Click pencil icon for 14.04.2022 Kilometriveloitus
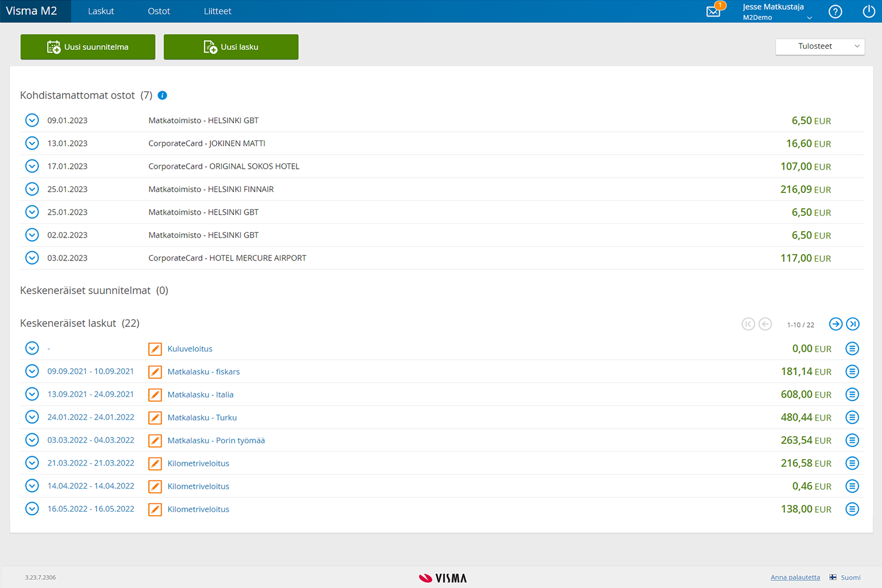The width and height of the screenshot is (882, 588). point(155,486)
